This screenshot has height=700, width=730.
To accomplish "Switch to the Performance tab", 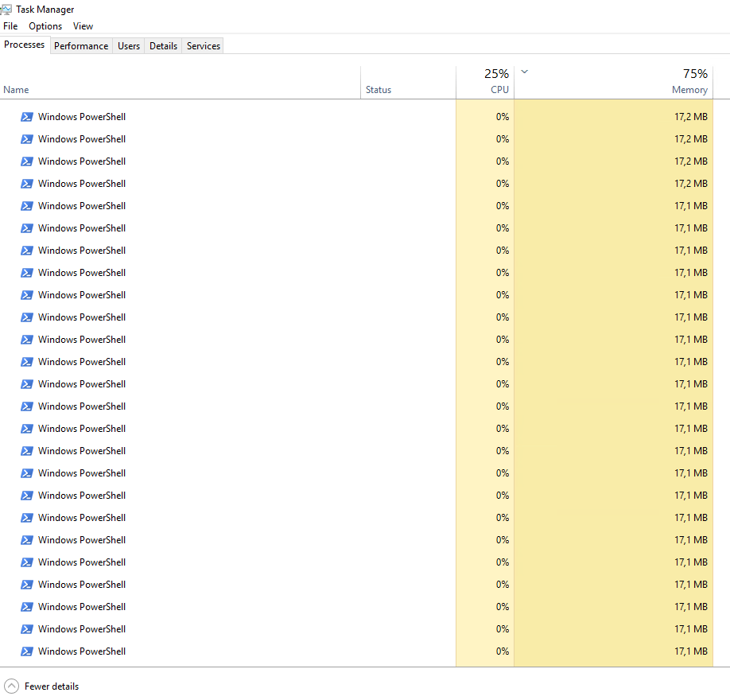I will [81, 45].
